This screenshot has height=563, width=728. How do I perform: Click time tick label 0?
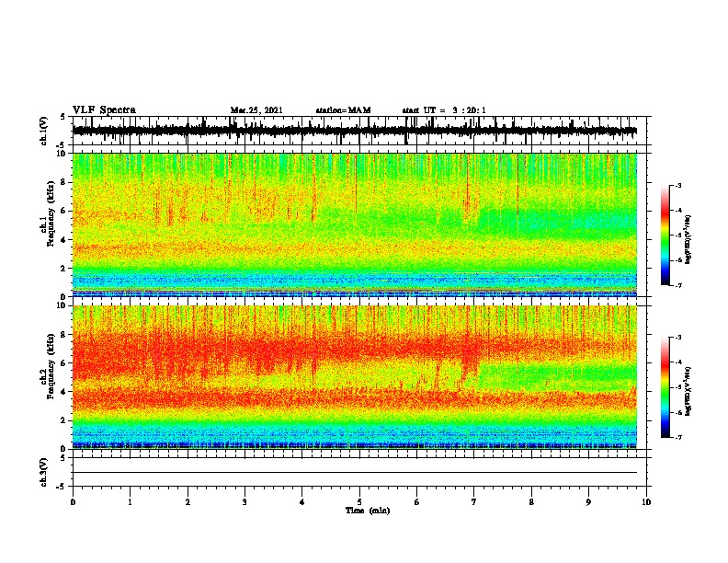[73, 502]
